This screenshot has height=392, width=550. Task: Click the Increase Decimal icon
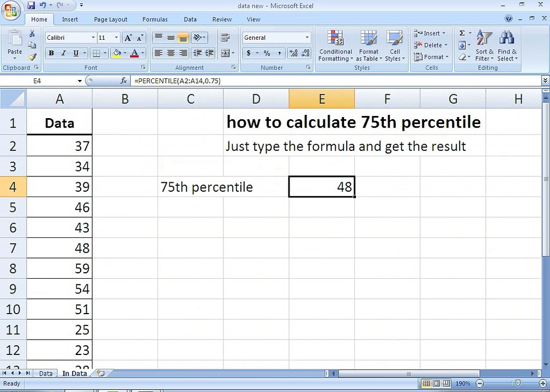pyautogui.click(x=294, y=53)
